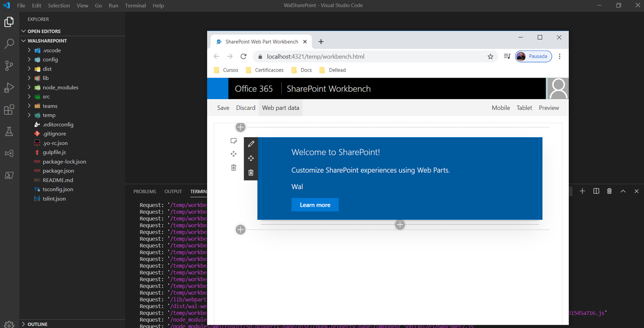Open the Selection menu
The image size is (644, 328).
click(58, 5)
